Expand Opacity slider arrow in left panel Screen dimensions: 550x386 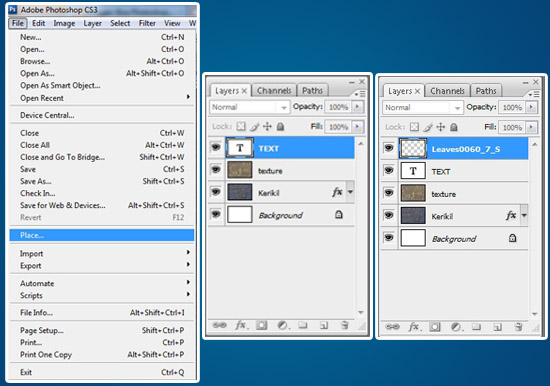357,106
